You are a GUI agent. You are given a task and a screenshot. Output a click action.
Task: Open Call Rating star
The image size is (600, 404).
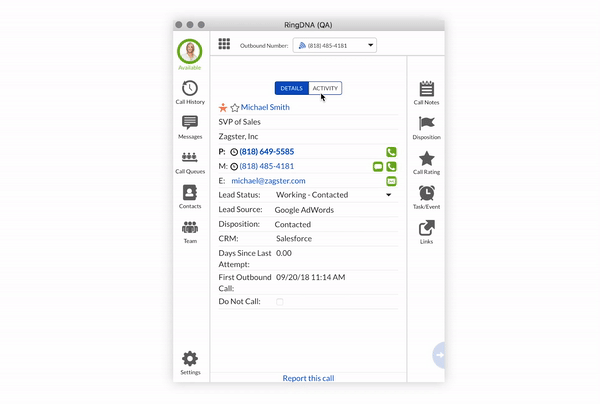(x=426, y=163)
